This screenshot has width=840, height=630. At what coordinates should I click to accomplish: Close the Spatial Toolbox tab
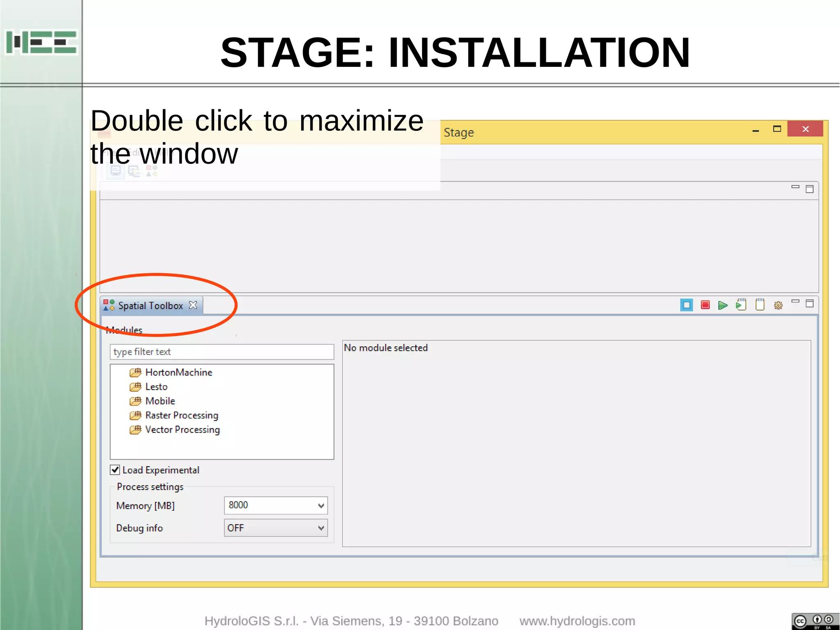pyautogui.click(x=193, y=305)
